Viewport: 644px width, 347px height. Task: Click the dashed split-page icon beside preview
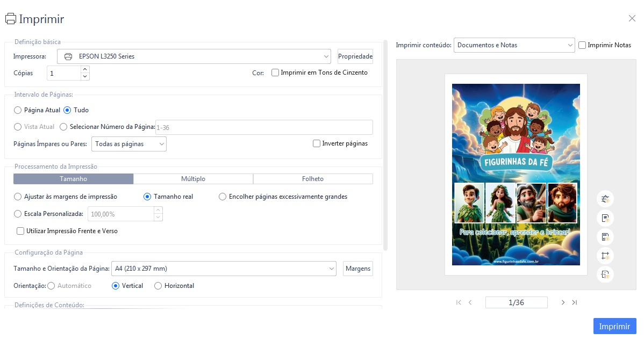click(x=605, y=274)
